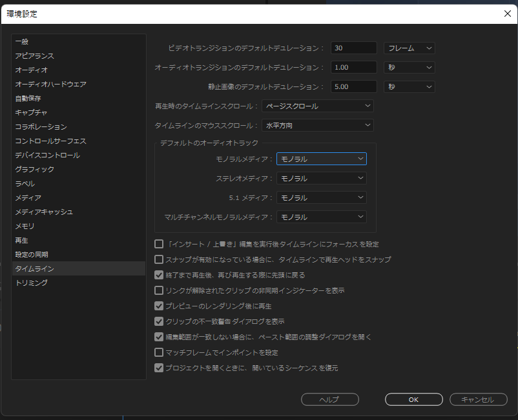Open the 5.1 メディア track dropdown
Image resolution: width=518 pixels, height=420 pixels.
pos(321,197)
